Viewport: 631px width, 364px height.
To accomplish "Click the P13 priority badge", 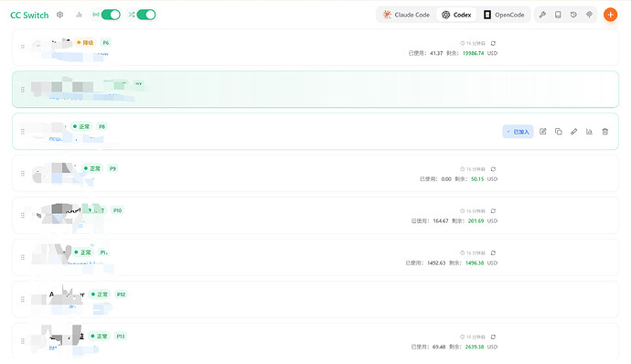I will (121, 337).
